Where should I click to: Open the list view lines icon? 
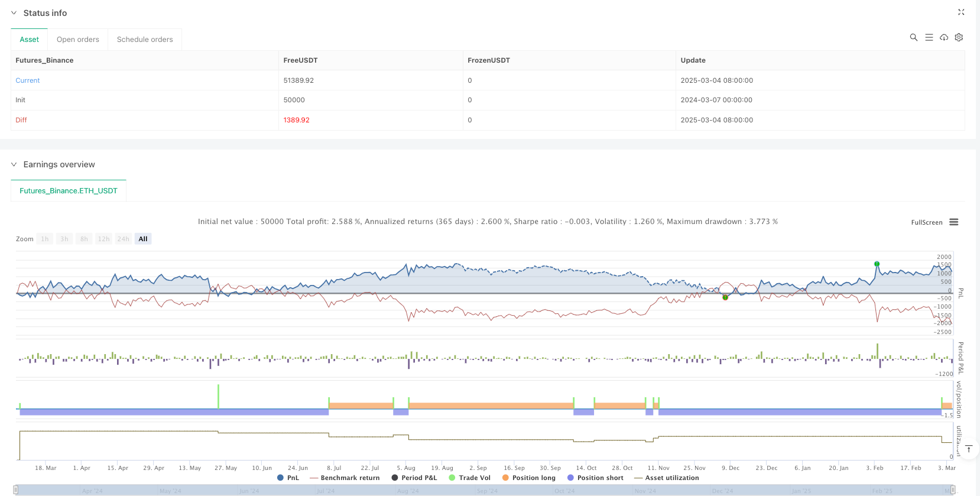click(929, 37)
